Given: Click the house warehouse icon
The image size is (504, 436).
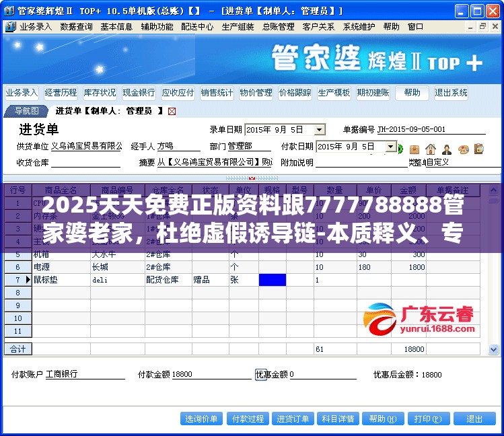Looking at the screenshot, I should [x=431, y=149].
